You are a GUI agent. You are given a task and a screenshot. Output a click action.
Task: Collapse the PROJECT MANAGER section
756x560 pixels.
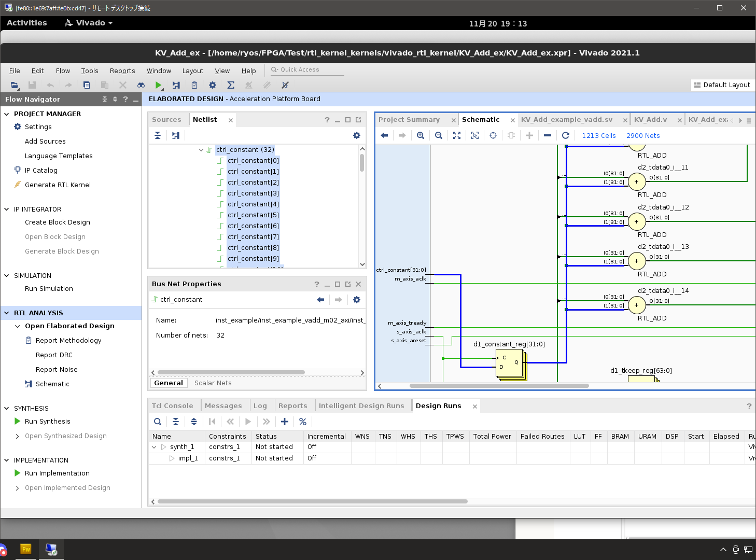7,114
